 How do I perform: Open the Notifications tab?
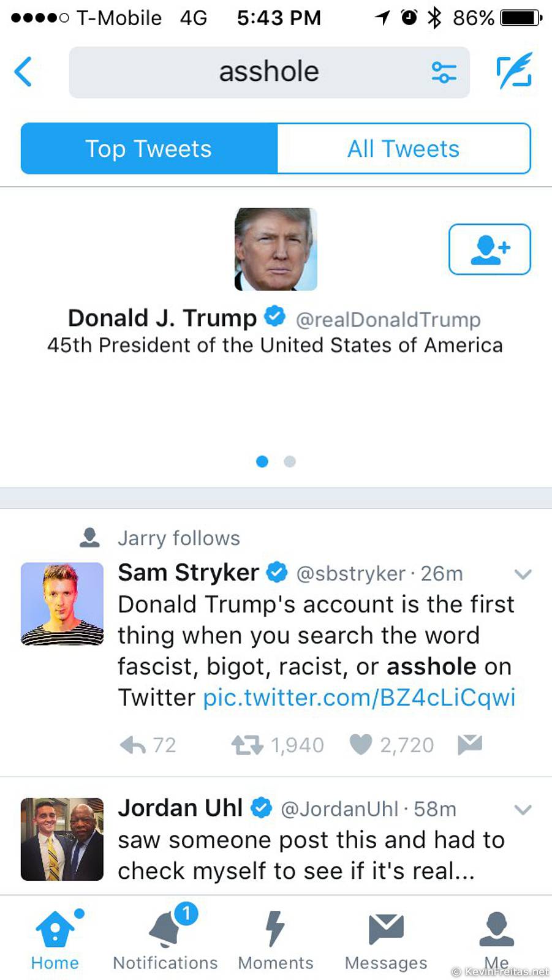coord(165,937)
